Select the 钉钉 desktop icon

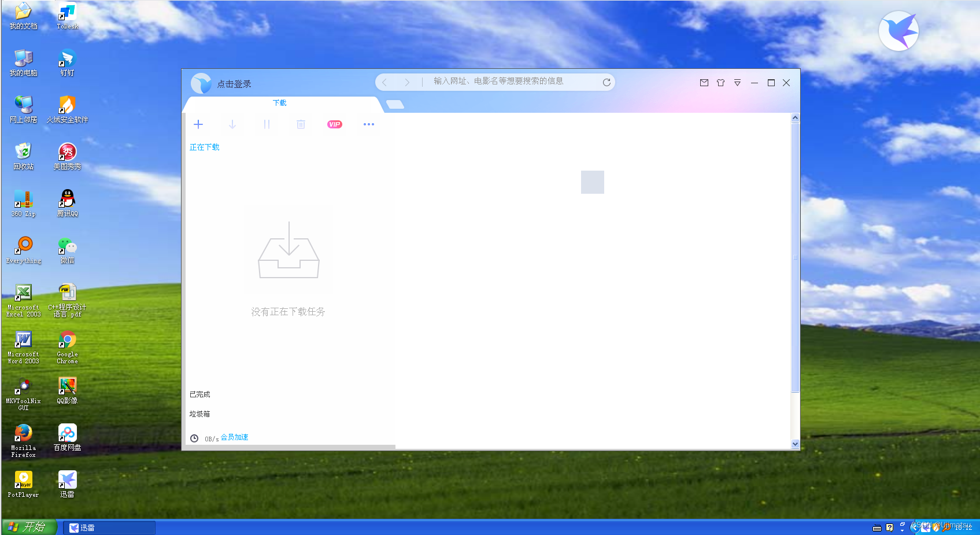(67, 62)
